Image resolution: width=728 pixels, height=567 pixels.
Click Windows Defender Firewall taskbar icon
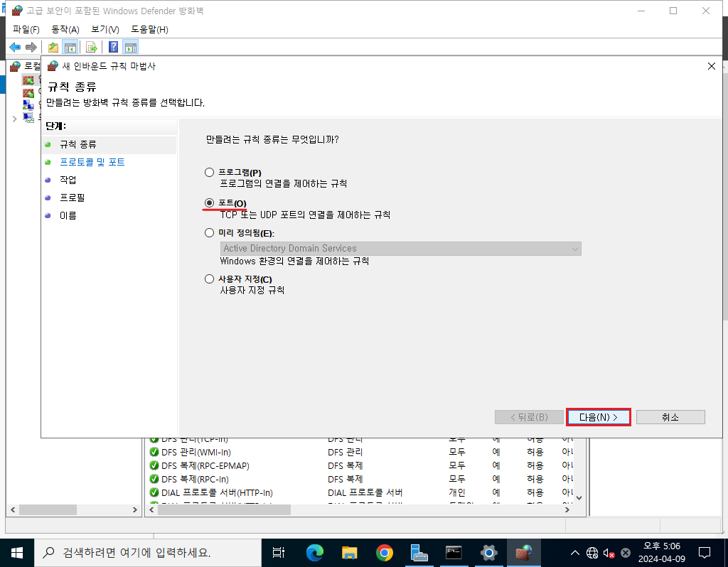click(523, 553)
